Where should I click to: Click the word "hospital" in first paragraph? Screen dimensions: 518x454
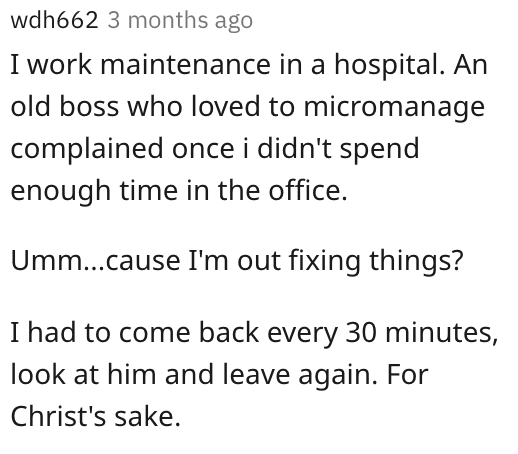tap(389, 66)
